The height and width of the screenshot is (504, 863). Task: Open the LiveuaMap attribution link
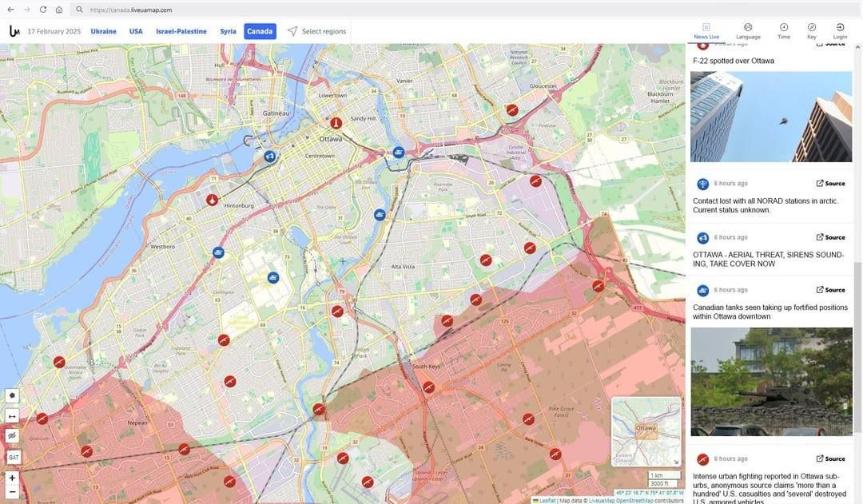(601, 501)
